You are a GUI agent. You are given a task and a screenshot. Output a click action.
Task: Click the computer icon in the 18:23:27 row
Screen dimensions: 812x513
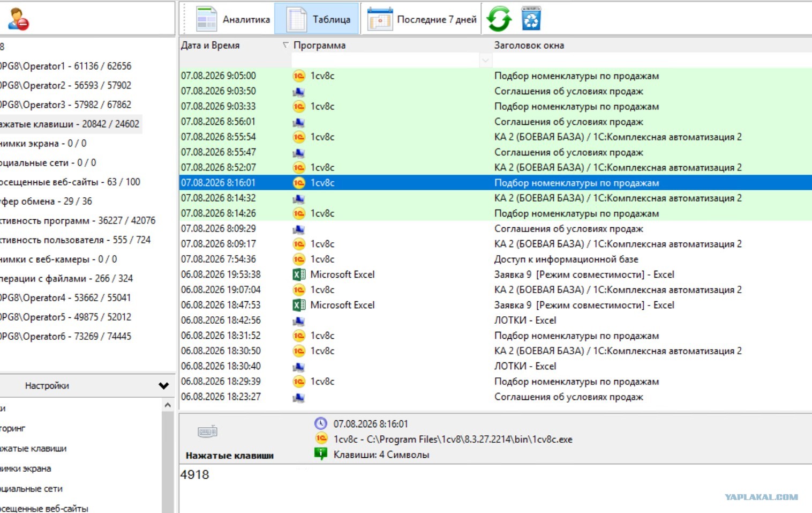point(299,398)
